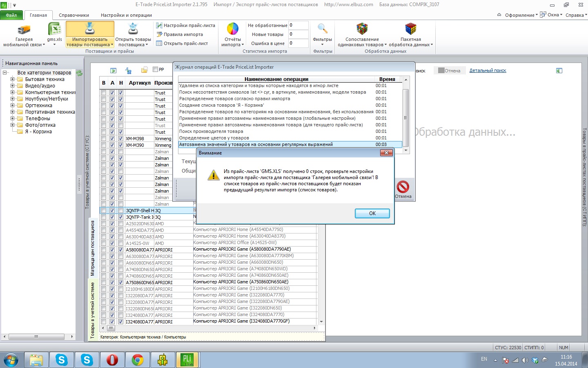Toggle column B checkbox in A14525-0W row
The width and height of the screenshot is (588, 368).
click(x=103, y=243)
